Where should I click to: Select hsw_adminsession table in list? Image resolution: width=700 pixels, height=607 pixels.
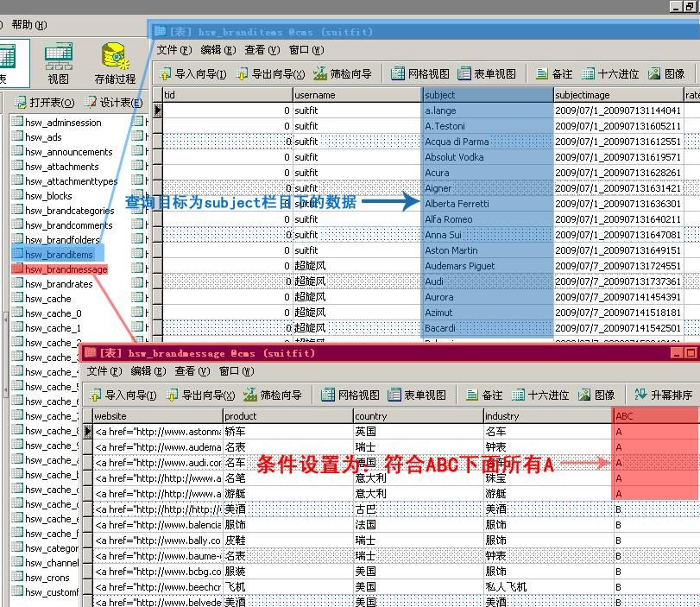(x=57, y=123)
